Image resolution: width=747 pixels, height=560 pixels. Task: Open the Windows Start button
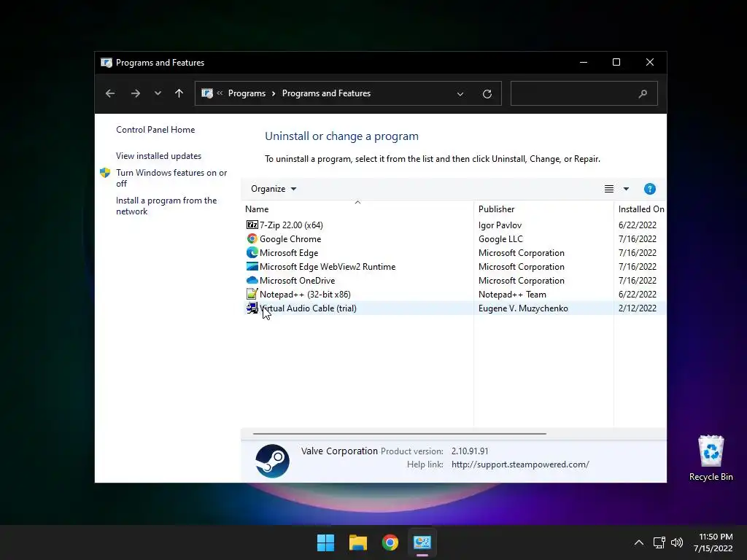tap(326, 542)
